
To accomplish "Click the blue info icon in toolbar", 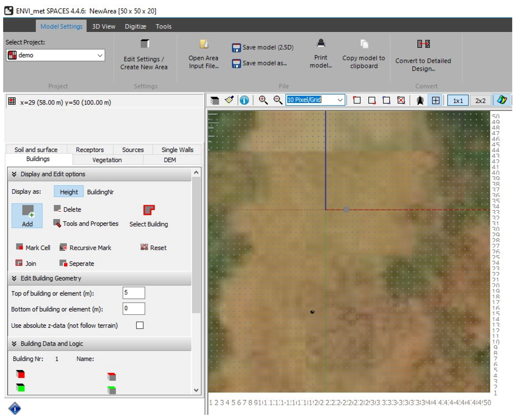I will (x=244, y=100).
